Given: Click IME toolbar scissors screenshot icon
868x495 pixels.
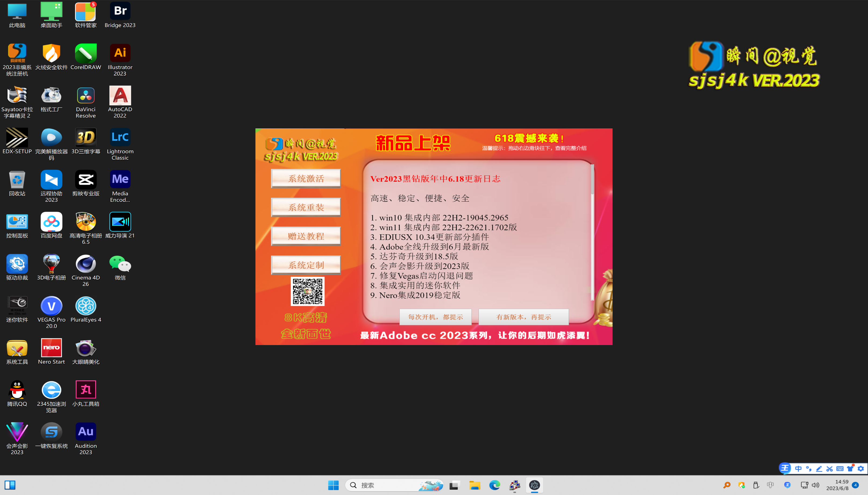Looking at the screenshot, I should [x=830, y=469].
